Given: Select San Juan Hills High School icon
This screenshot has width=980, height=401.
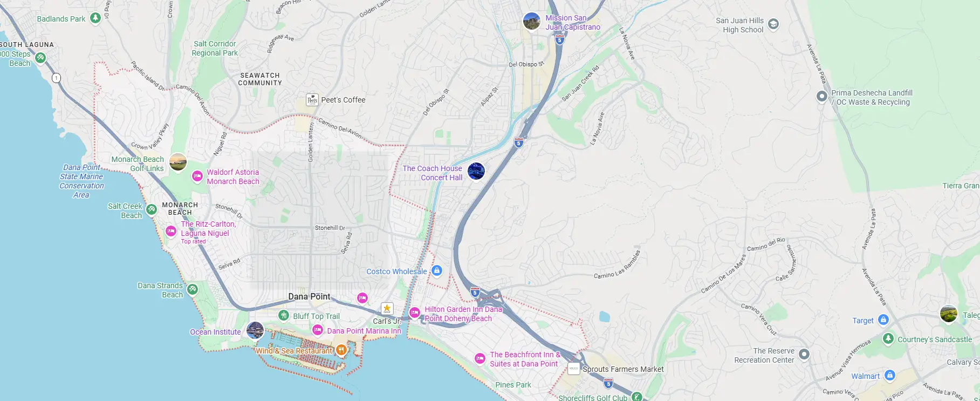Looking at the screenshot, I should click(773, 24).
